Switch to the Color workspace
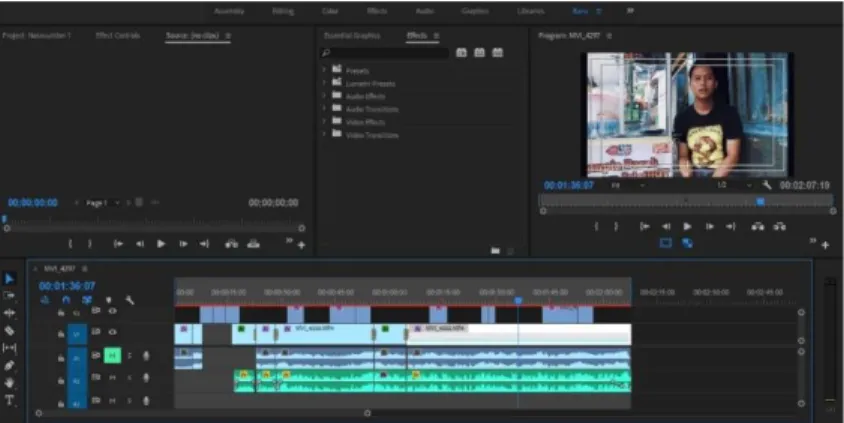 point(329,11)
